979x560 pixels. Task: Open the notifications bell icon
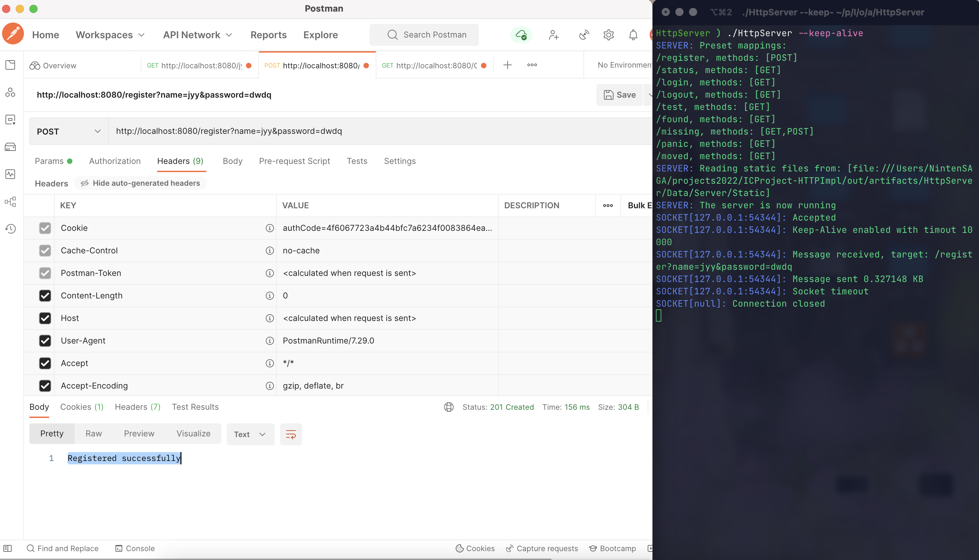tap(633, 35)
